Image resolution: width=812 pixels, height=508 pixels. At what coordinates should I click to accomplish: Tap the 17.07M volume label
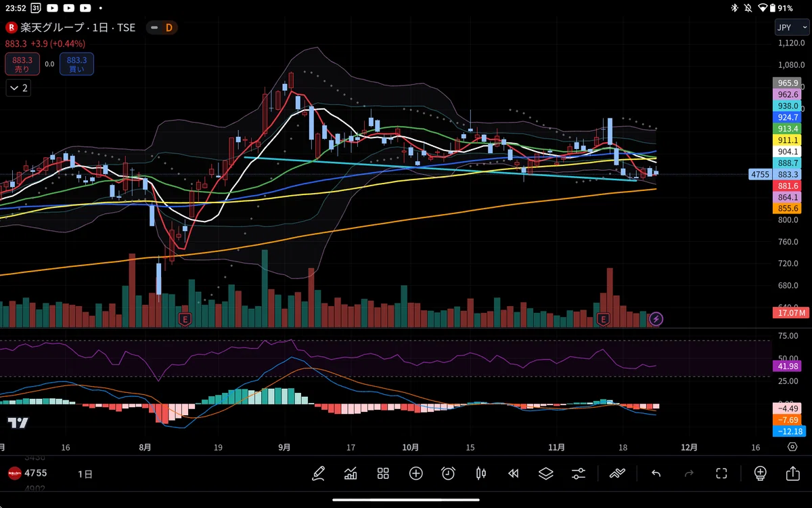(x=790, y=313)
